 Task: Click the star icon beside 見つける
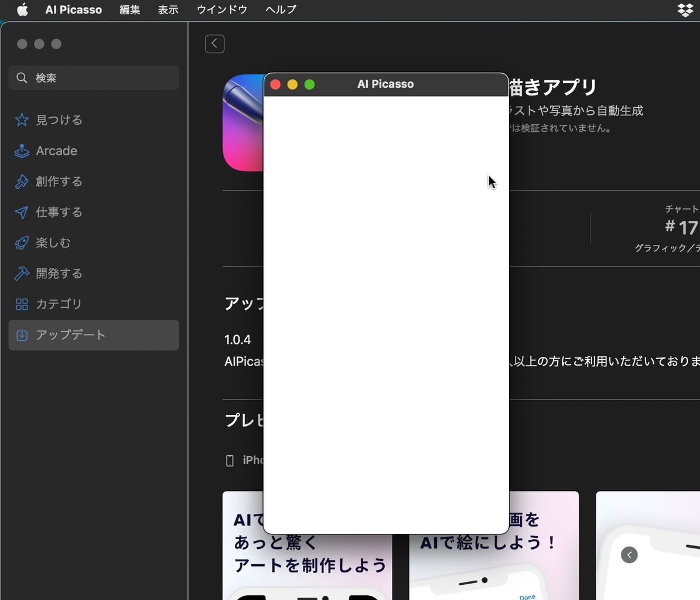tap(22, 120)
